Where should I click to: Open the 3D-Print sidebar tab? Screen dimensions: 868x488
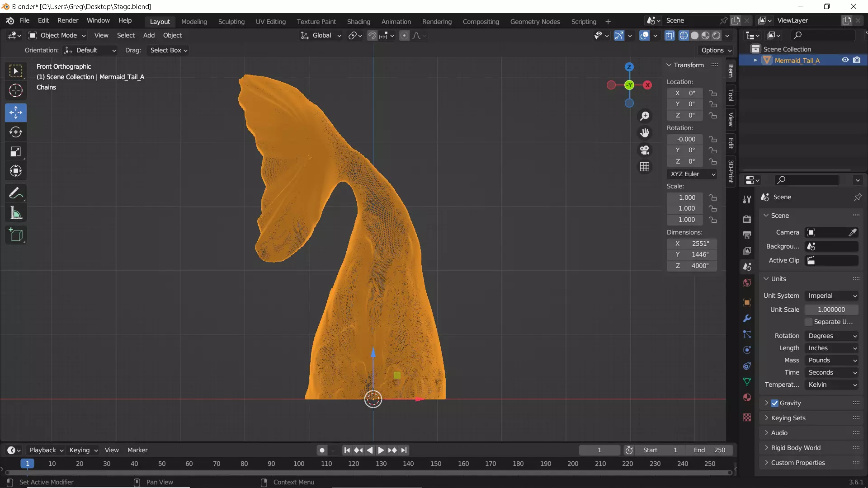pos(731,171)
